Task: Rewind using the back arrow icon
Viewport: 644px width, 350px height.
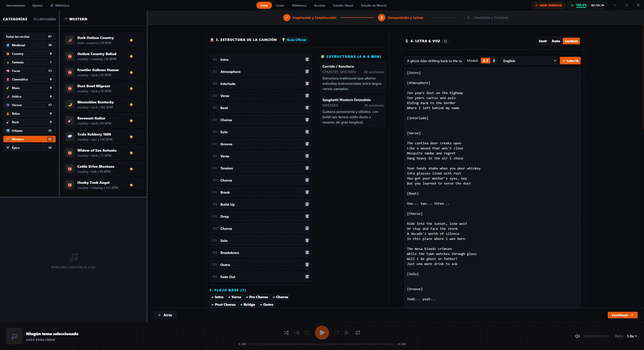Action: pos(307,333)
